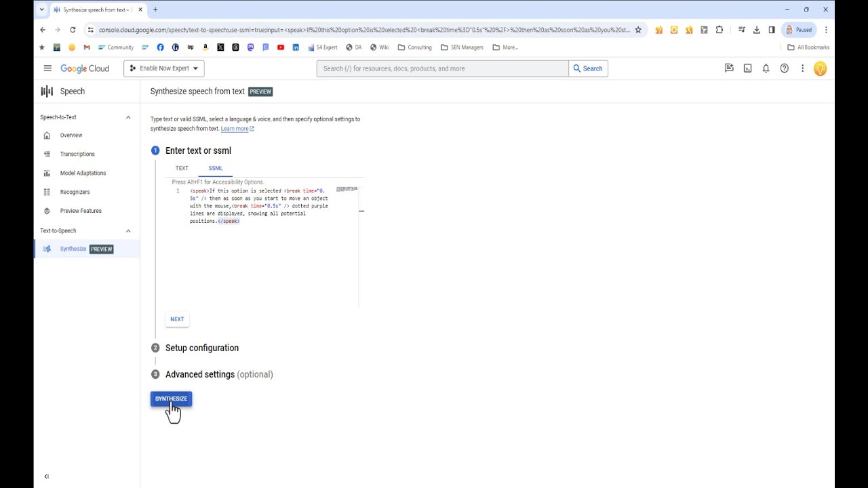
Task: Open the Gemini AI assistant chat icon
Action: click(x=729, y=68)
